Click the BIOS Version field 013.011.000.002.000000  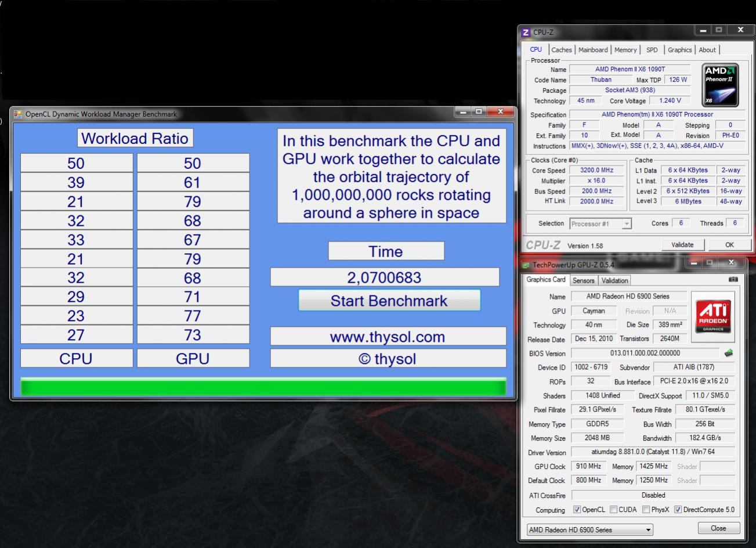click(x=645, y=353)
